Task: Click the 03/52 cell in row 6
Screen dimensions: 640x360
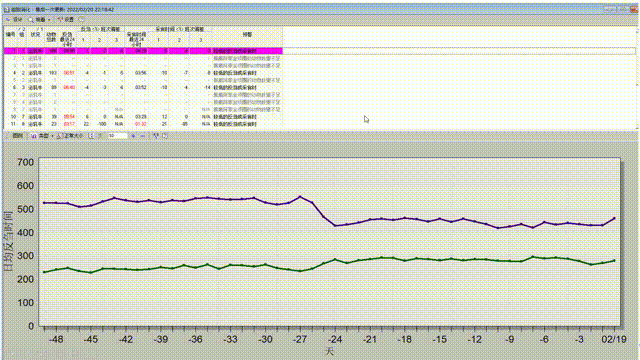Action: (x=140, y=88)
